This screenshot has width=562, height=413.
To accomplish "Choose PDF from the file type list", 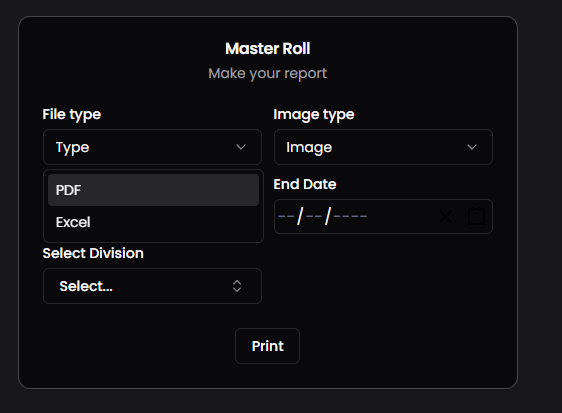I will coord(153,190).
